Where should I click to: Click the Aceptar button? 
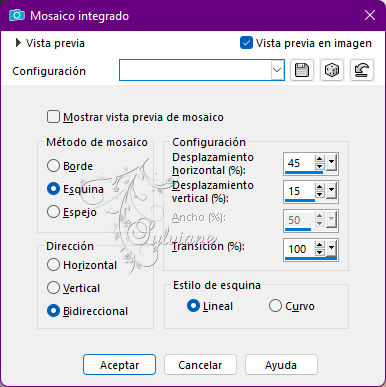pos(119,365)
